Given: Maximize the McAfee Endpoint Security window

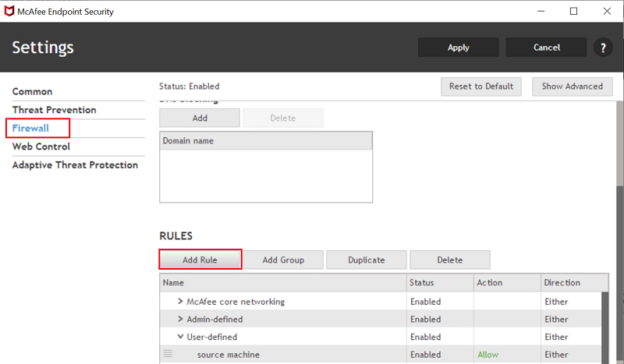Looking at the screenshot, I should coord(573,11).
